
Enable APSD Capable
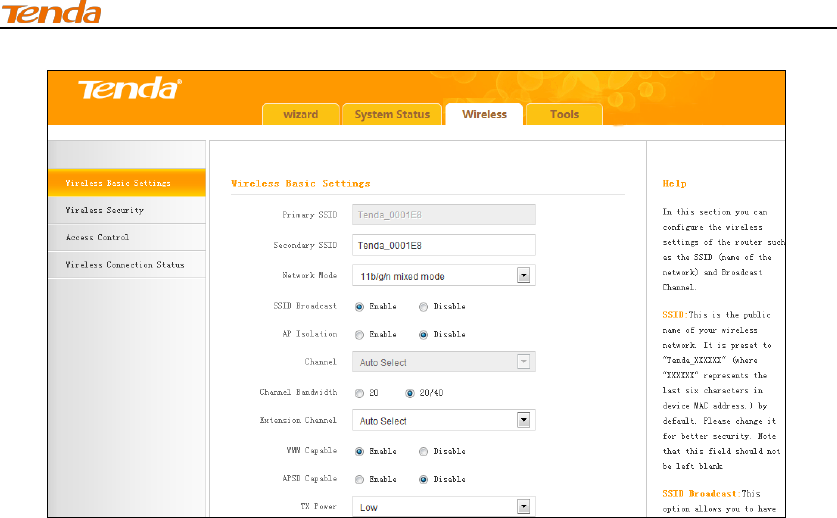point(359,479)
